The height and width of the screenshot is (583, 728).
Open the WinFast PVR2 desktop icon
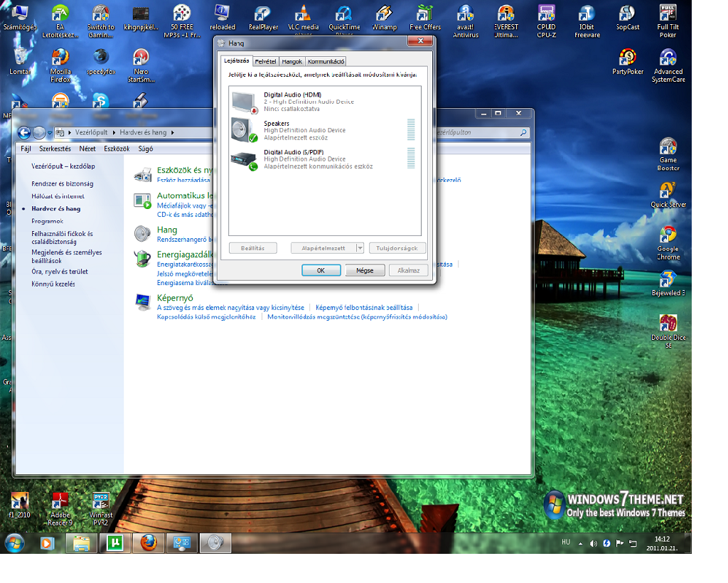pyautogui.click(x=101, y=509)
